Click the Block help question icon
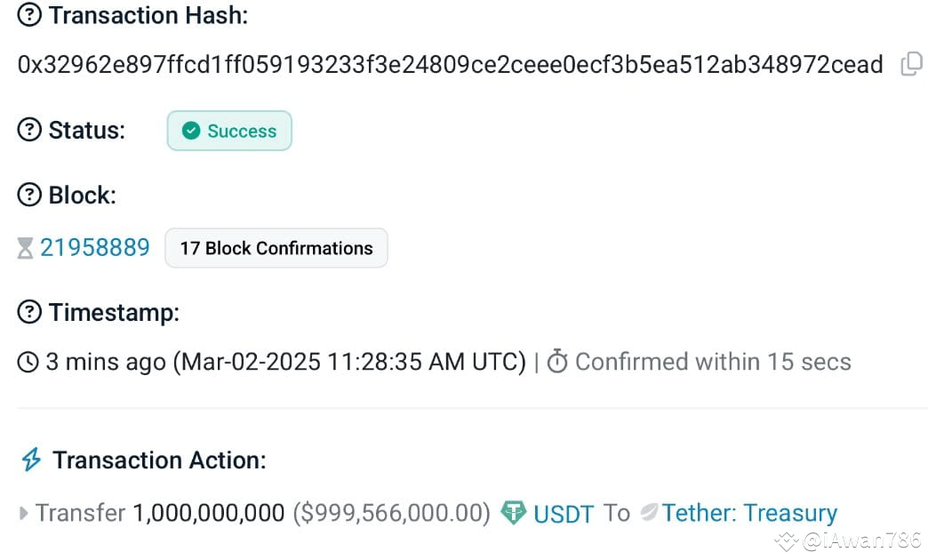The height and width of the screenshot is (560, 928). point(29,195)
